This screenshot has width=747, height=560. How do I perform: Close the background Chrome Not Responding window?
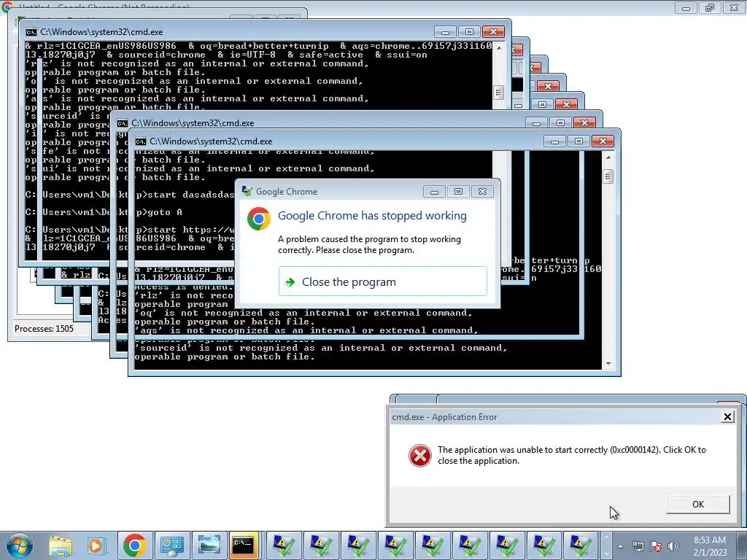pos(734,7)
